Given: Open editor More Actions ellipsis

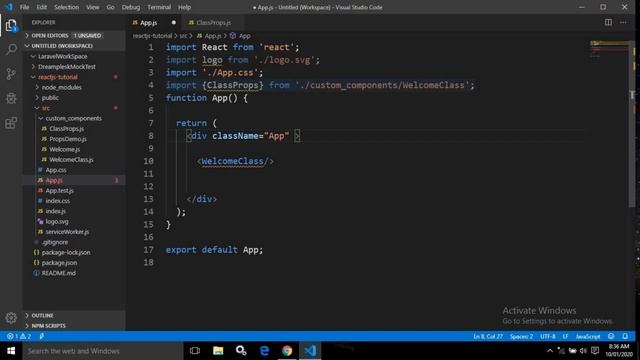Looking at the screenshot, I should click(623, 22).
